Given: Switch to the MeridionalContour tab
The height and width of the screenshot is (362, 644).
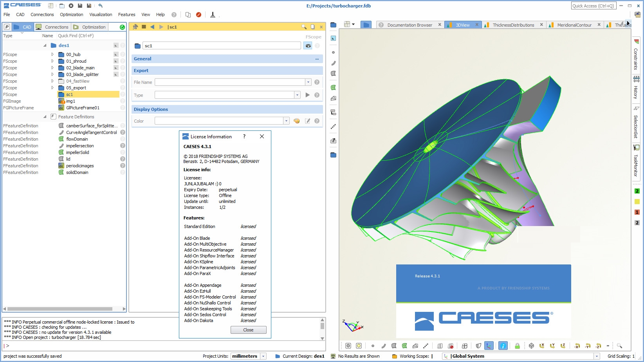Looking at the screenshot, I should [574, 25].
